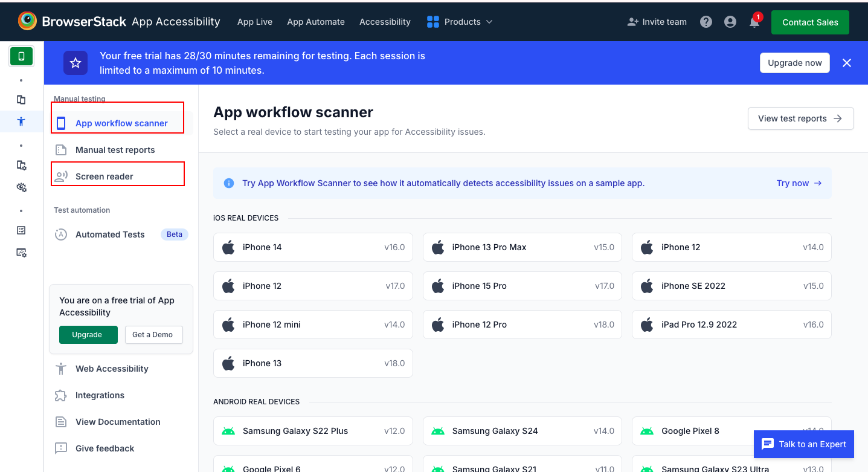Click the Manual test reports document icon
868x472 pixels.
(61, 150)
